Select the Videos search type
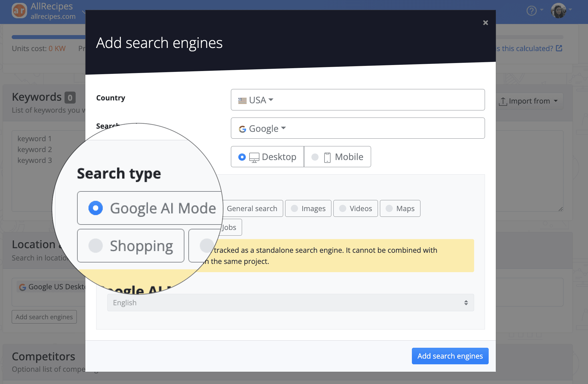The width and height of the screenshot is (588, 384). coord(355,209)
